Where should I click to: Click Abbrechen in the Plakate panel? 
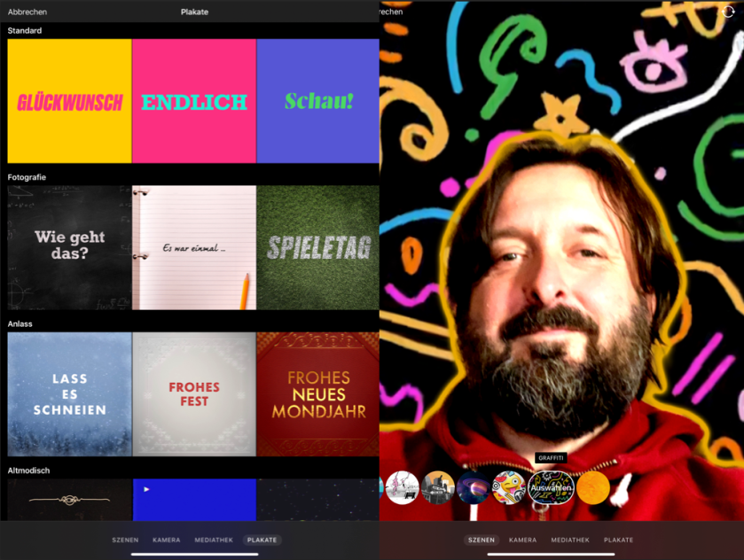(27, 12)
